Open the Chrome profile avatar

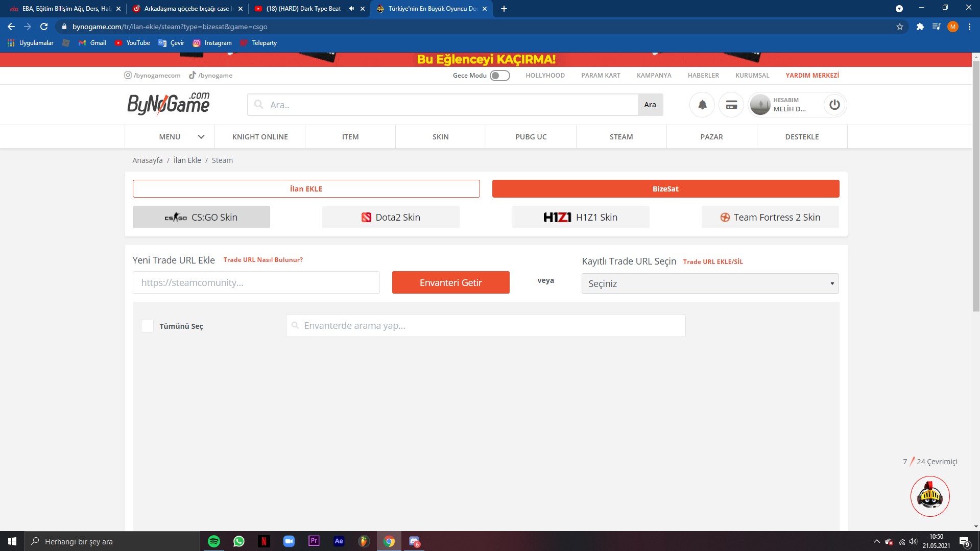[952, 27]
